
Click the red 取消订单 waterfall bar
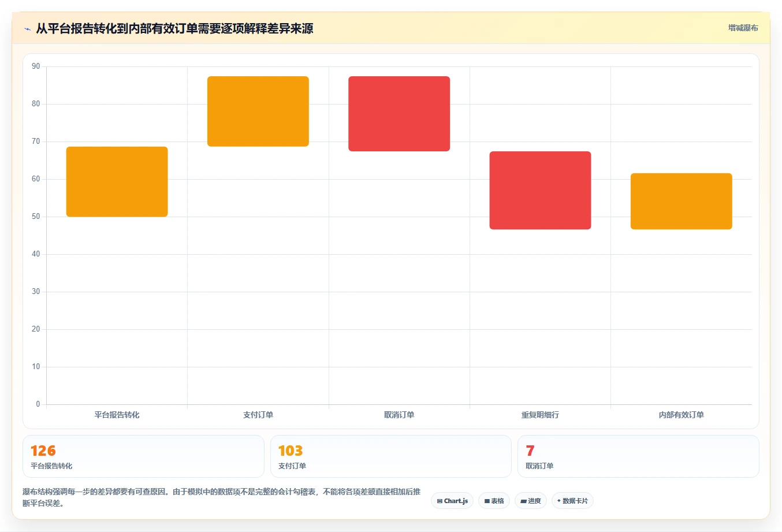tap(399, 114)
